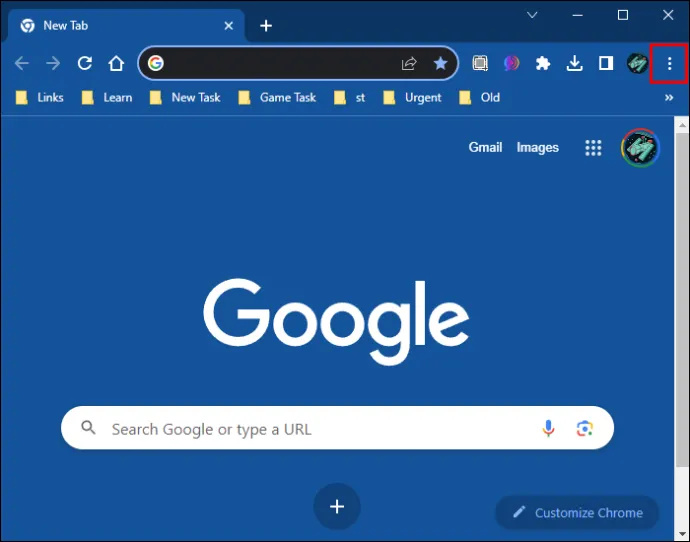Select the New Tab tab
The image size is (690, 542).
pyautogui.click(x=125, y=26)
